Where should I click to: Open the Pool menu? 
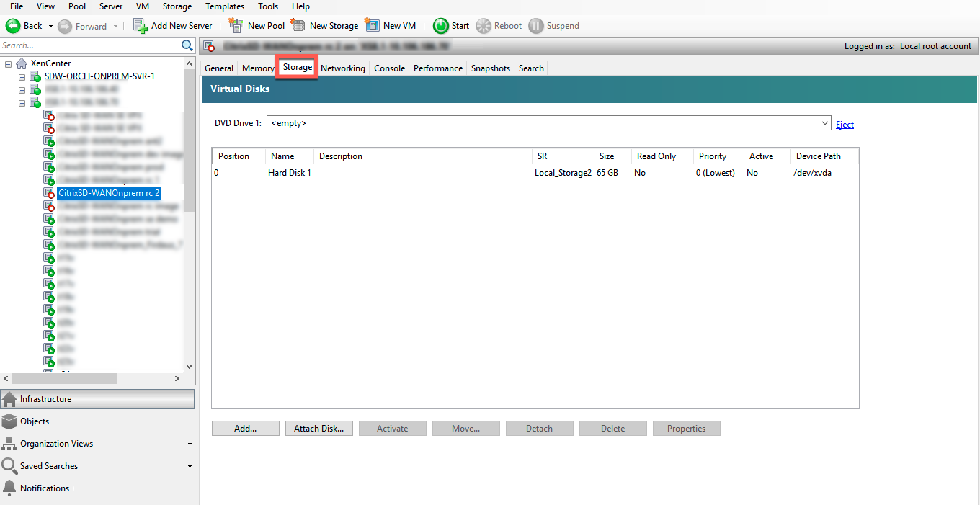(77, 6)
